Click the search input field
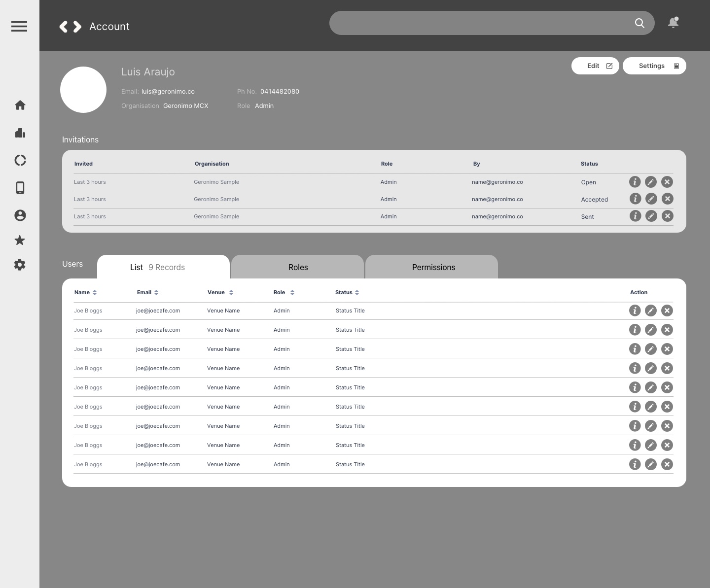 492,23
